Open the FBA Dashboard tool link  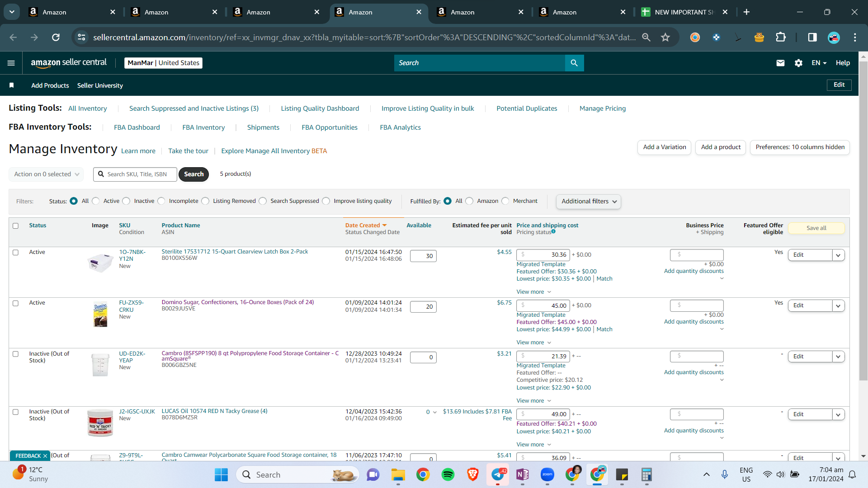pyautogui.click(x=137, y=127)
